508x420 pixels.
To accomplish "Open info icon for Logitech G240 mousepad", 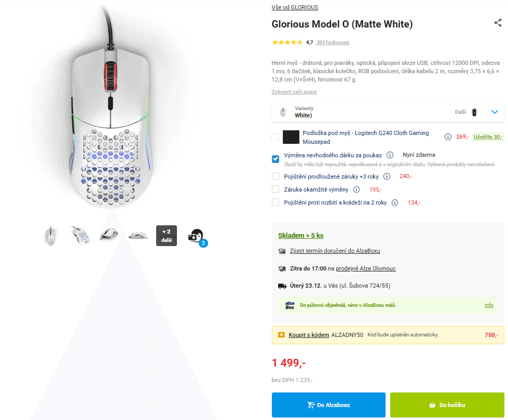I will coord(447,137).
